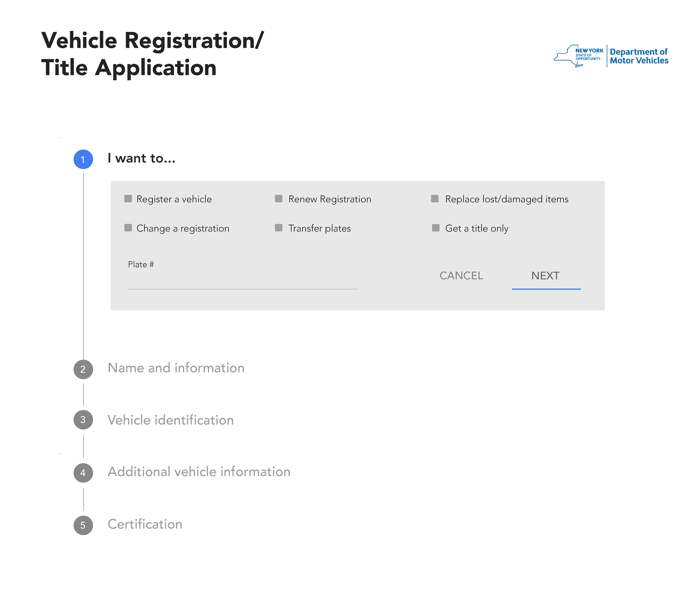Screen dimensions: 690x616
Task: Expand the Name and information step
Action: 176,368
